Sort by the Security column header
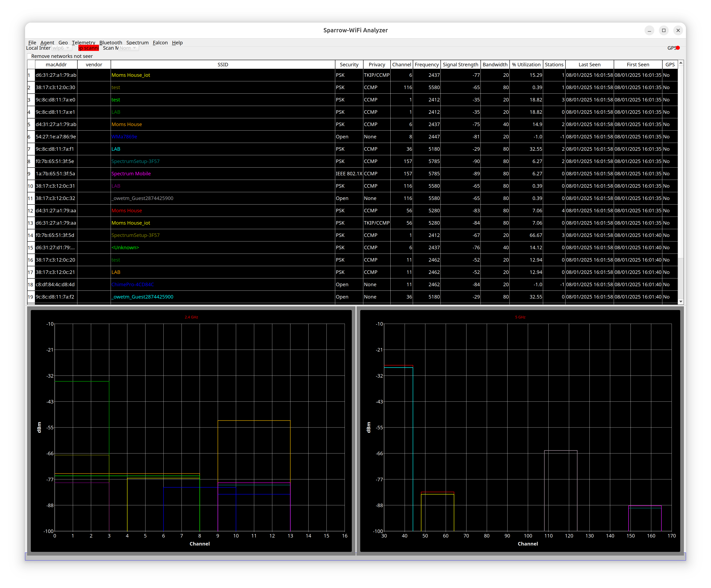 click(x=349, y=65)
